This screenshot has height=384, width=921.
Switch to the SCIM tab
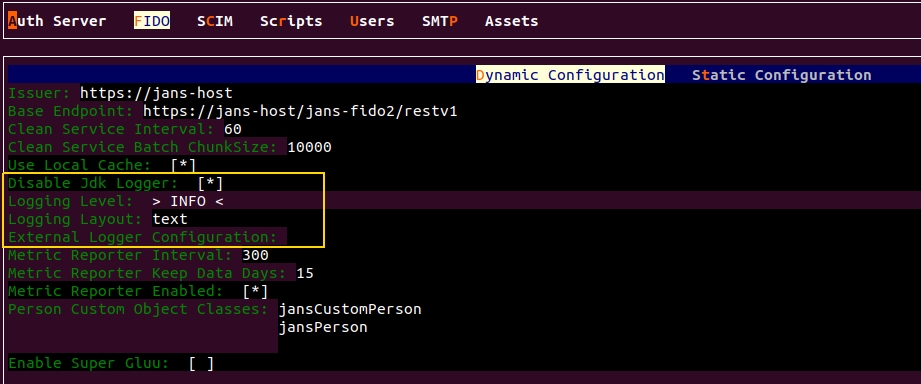point(215,21)
